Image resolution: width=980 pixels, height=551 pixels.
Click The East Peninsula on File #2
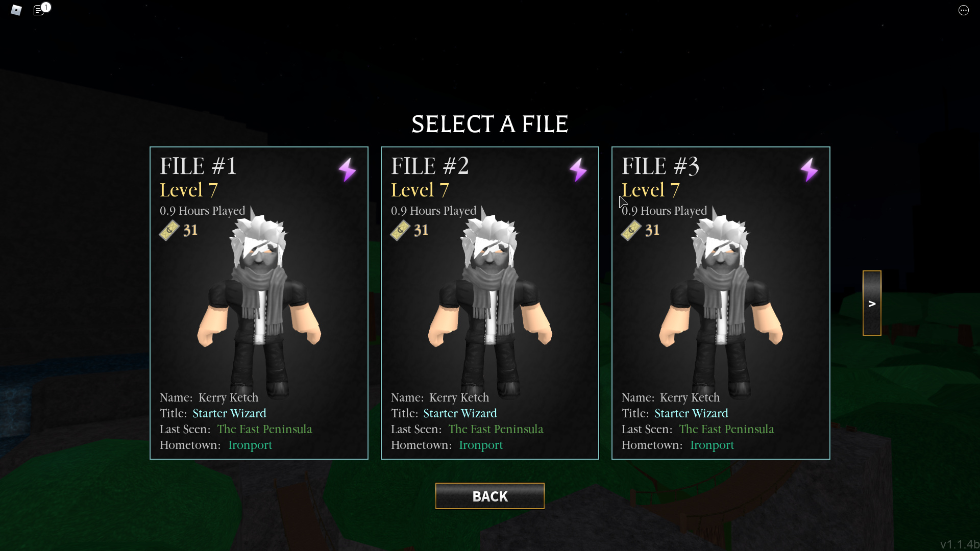click(x=496, y=429)
